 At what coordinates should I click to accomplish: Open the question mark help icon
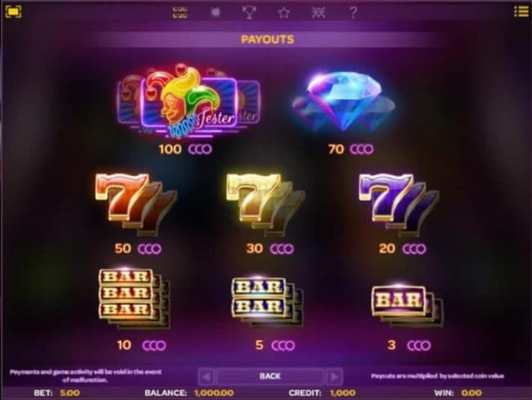[353, 13]
